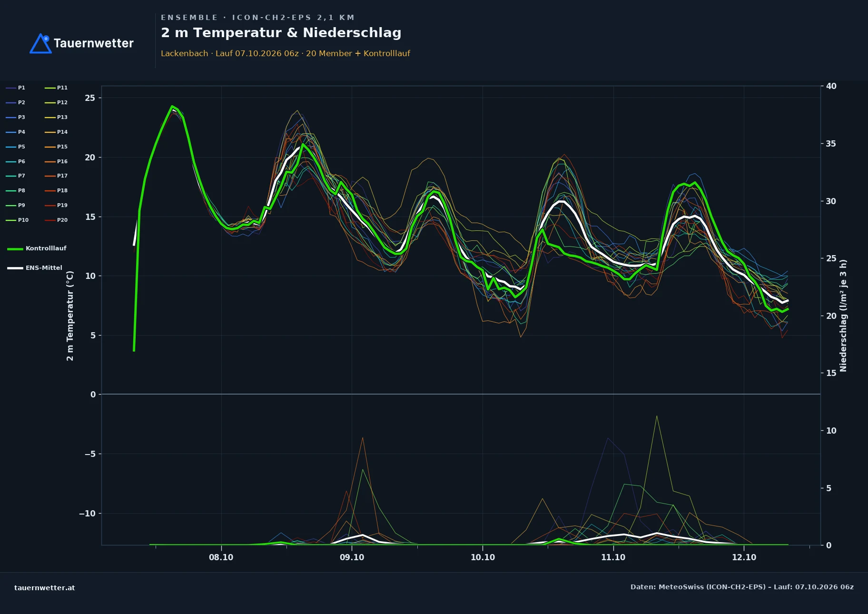Click the MeteoSwiss data source footer text
Viewport: 868px width, 614px height.
point(742,587)
